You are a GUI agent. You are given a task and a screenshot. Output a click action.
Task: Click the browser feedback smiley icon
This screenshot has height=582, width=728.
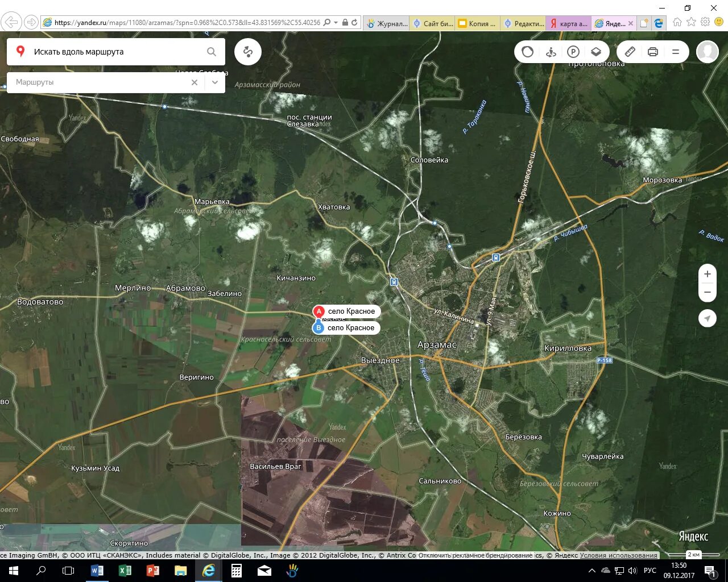click(718, 22)
